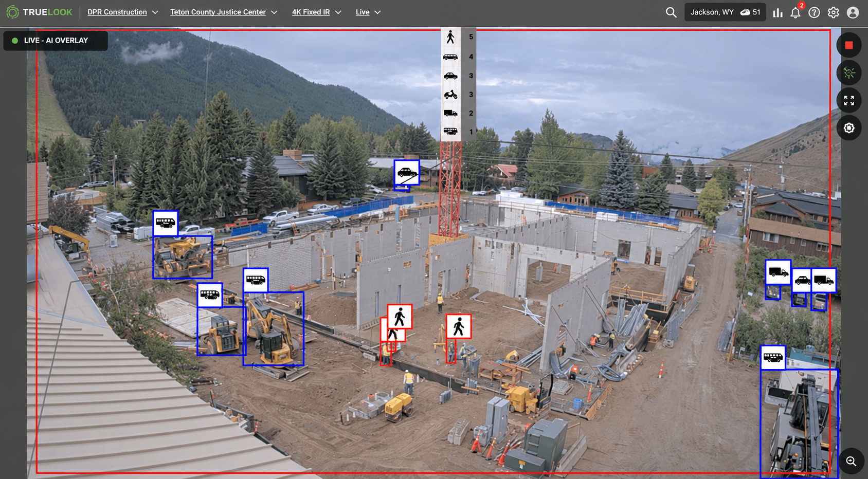Toggle the AI overlay detection icon
Screen dimensions: 868x479
[x=849, y=73]
